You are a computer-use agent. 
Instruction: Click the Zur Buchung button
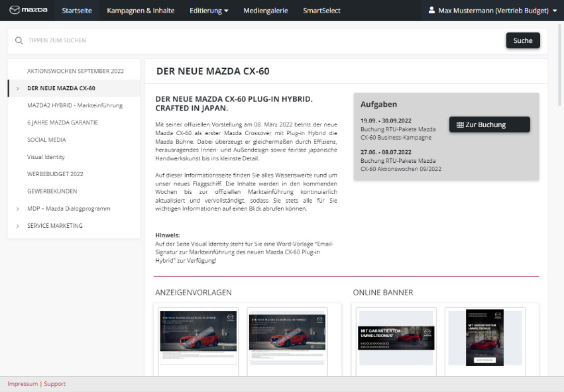(489, 124)
